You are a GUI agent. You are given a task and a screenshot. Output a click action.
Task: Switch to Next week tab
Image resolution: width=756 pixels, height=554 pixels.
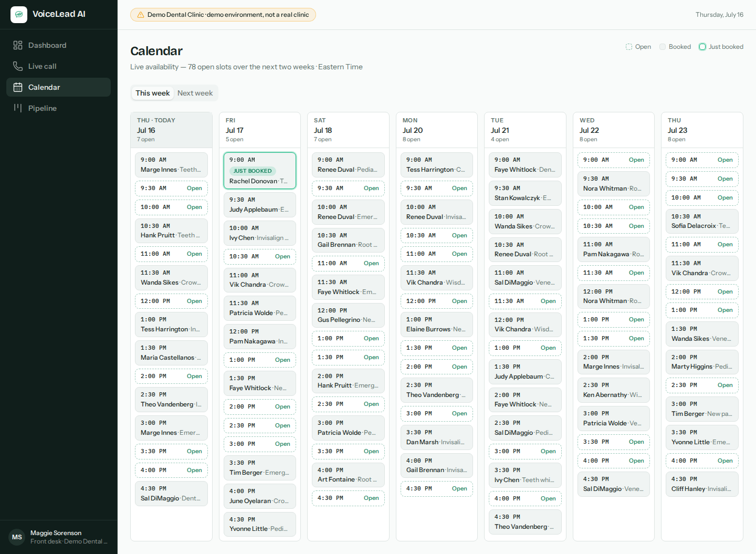195,93
